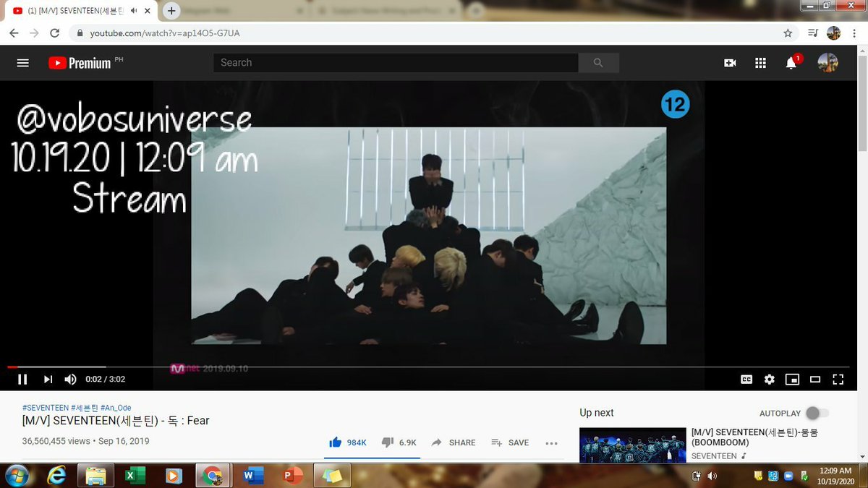868x488 pixels.
Task: Like the video with thumbs up
Action: click(348, 442)
